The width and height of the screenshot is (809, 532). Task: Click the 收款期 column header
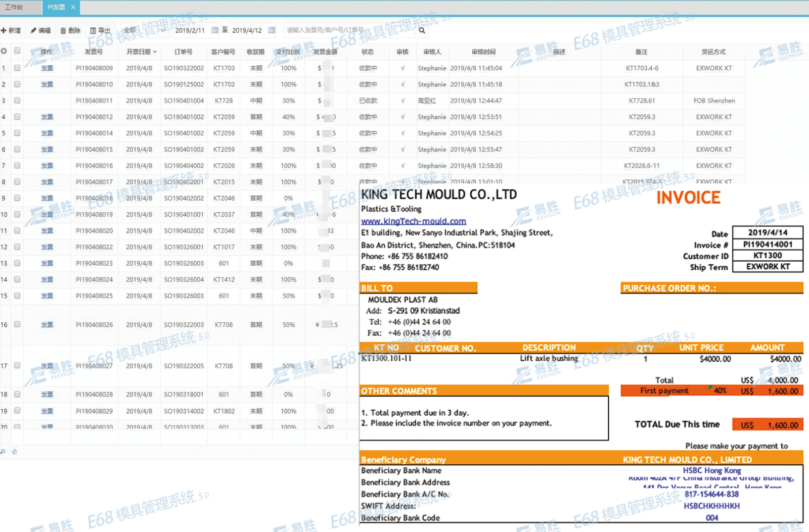[x=255, y=52]
